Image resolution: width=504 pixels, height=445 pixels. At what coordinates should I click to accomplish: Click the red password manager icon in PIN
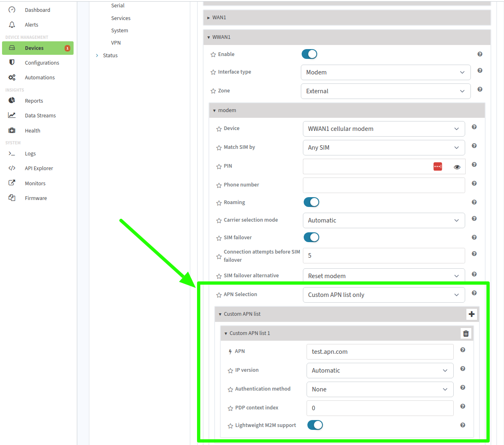(438, 166)
